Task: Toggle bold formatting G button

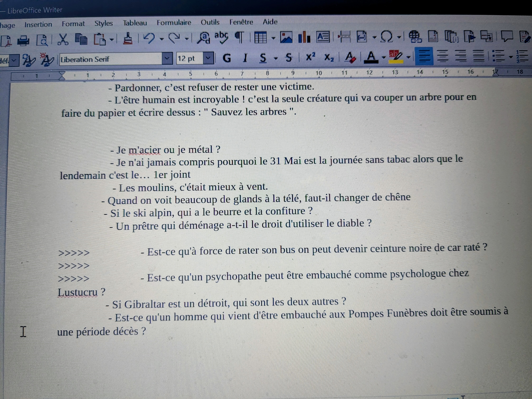Action: [227, 58]
